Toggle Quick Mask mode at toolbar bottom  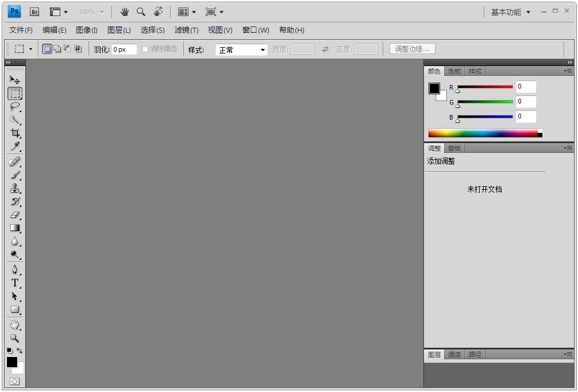[x=14, y=381]
